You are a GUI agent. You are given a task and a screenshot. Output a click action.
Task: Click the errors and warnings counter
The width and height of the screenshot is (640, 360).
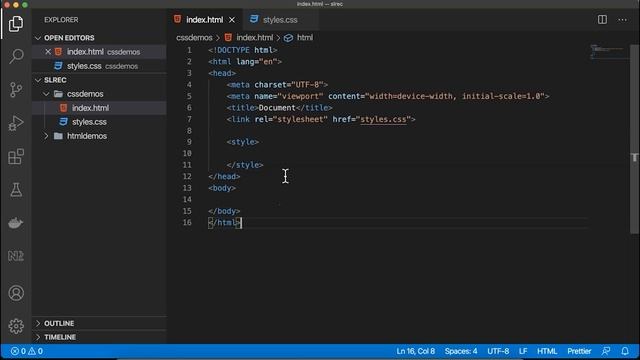coord(27,351)
